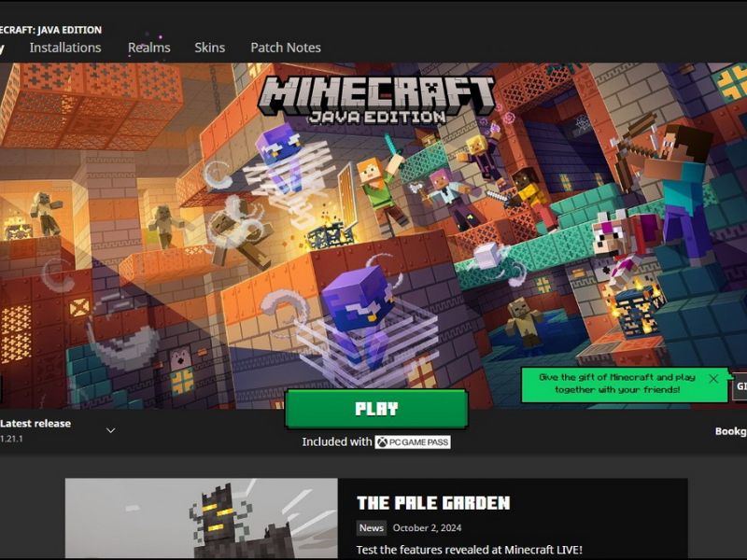Expand the Latest release version dropdown chevron
The width and height of the screenshot is (747, 560).
point(111,430)
